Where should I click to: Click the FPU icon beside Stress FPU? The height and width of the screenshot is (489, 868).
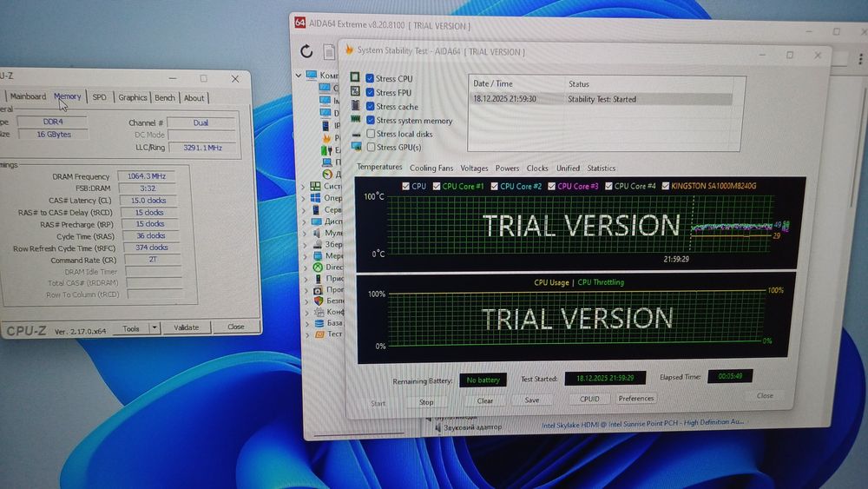(x=355, y=91)
